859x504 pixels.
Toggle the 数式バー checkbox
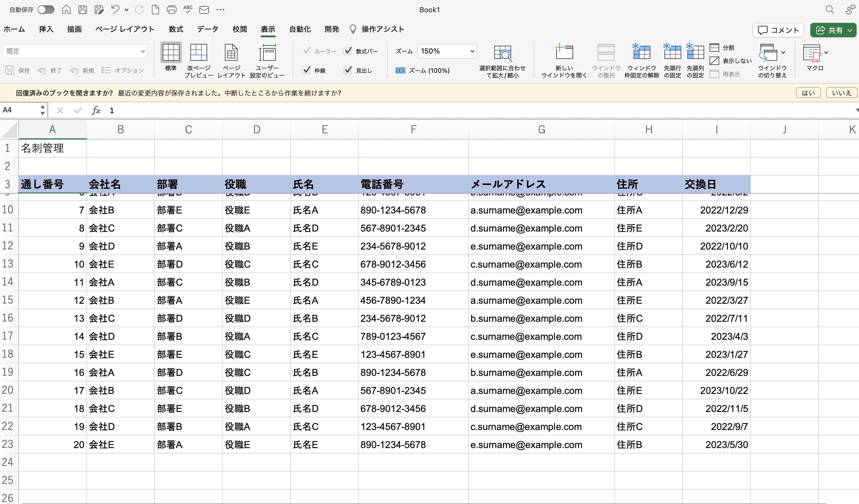(x=348, y=51)
